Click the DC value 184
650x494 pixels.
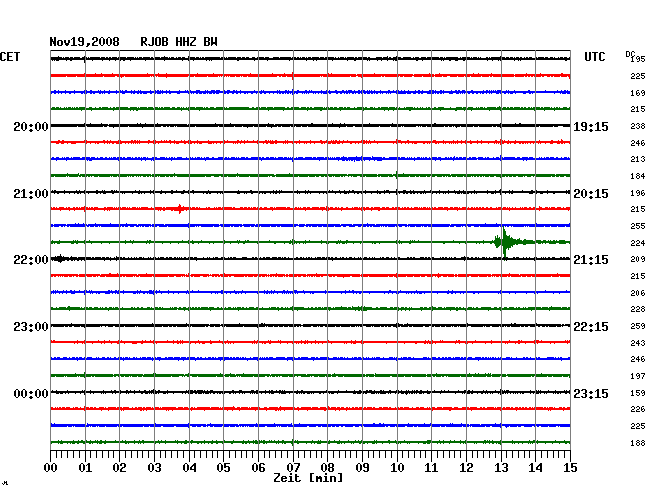(x=638, y=176)
